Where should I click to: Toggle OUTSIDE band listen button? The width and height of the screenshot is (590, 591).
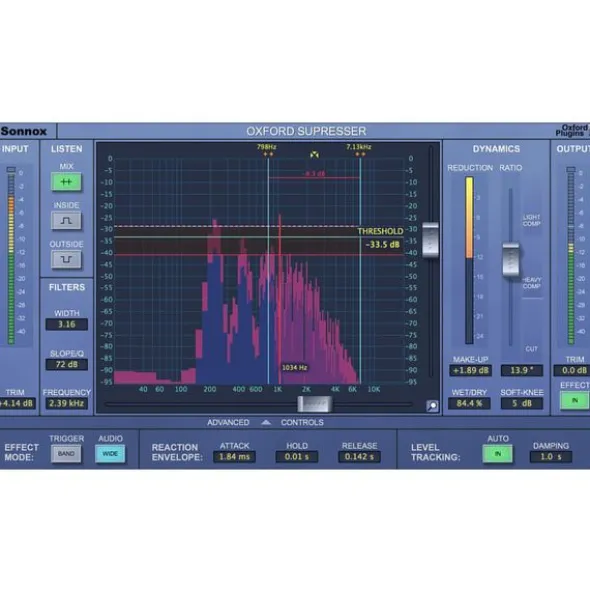pyautogui.click(x=66, y=260)
